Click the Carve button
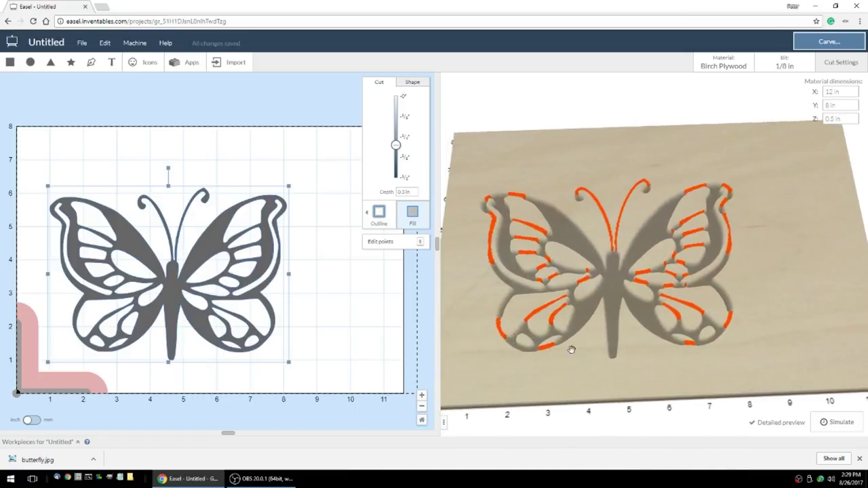868x488 pixels. click(829, 42)
